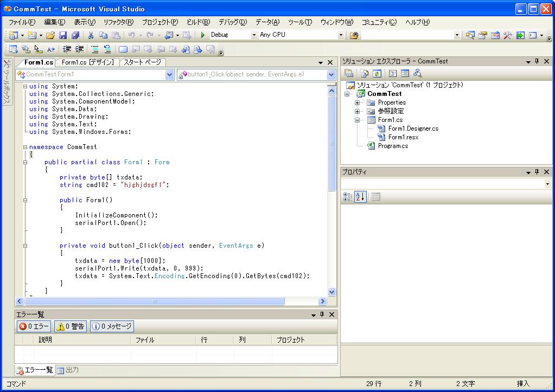The width and height of the screenshot is (555, 392).
Task: Open the Command Window toolbar icon
Action: (x=533, y=35)
